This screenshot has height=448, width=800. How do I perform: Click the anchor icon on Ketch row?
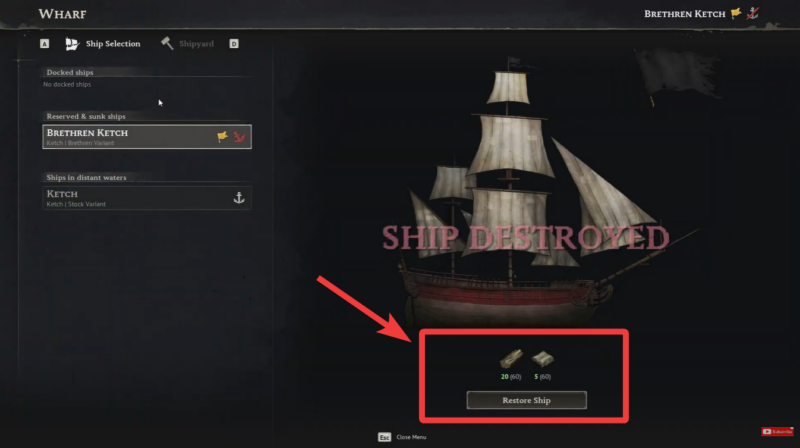click(239, 197)
